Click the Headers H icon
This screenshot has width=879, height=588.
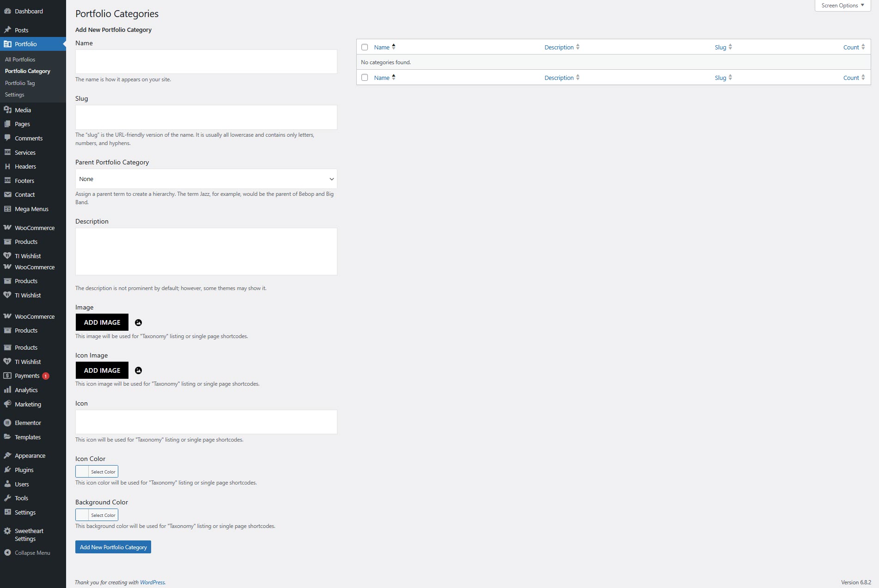point(7,166)
